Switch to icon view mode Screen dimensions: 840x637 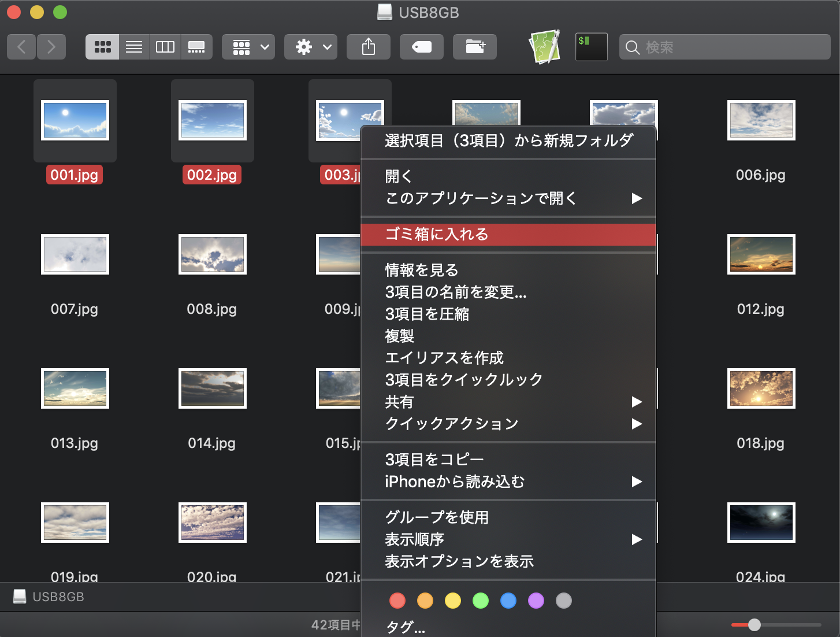102,47
